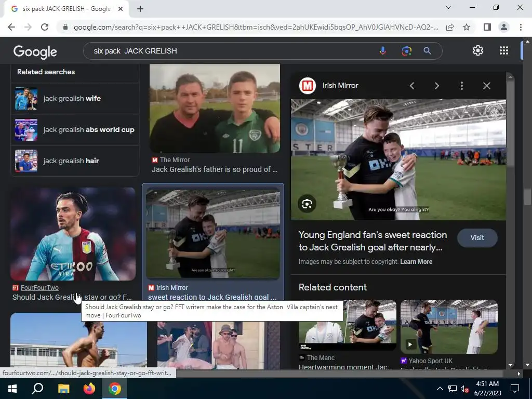The height and width of the screenshot is (399, 532).
Task: Select related search 'jack grealish abs world cup'
Action: coord(75,129)
